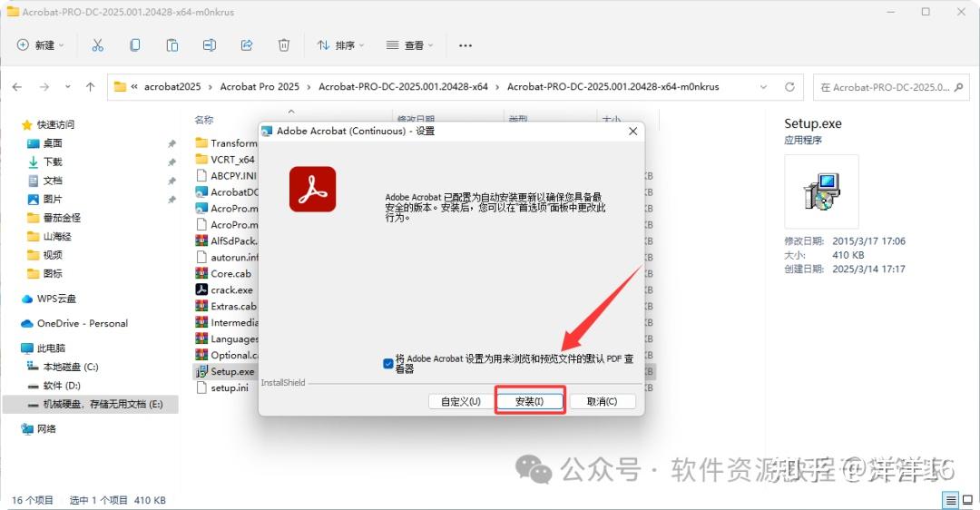This screenshot has height=510, width=980.
Task: Select the AlfSdPack cab file
Action: [226, 240]
